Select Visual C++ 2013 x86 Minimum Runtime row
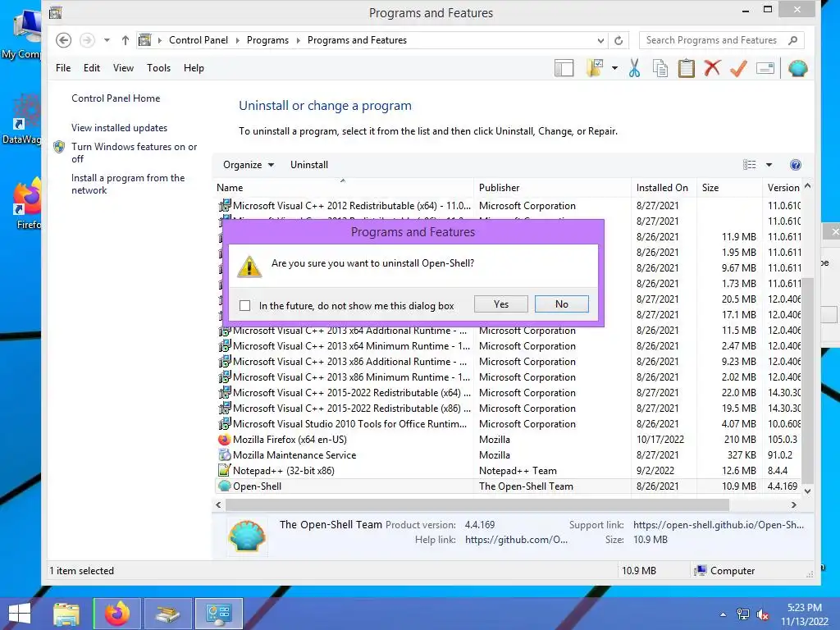The height and width of the screenshot is (630, 840). coord(507,377)
